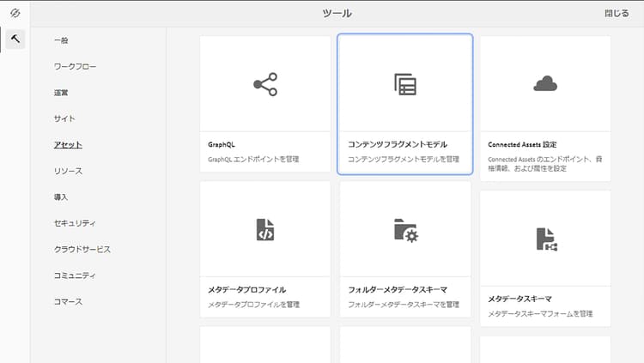Open the コンテンツフラグメントモデル card title

point(398,144)
